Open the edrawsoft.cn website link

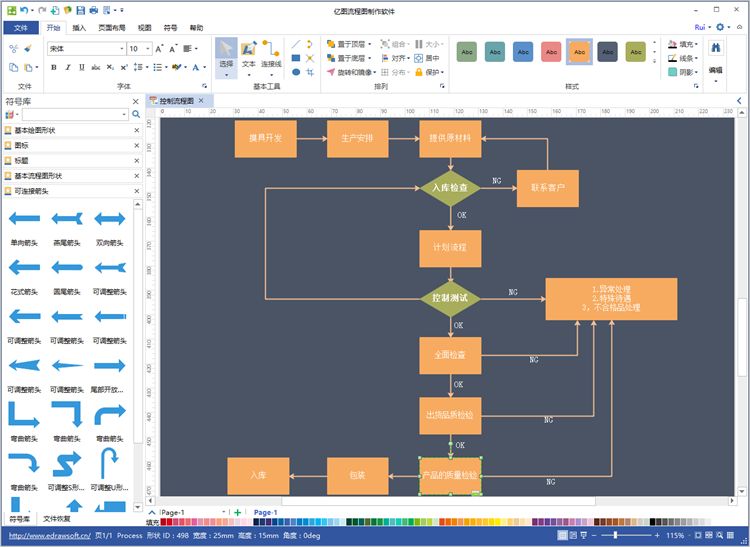click(50, 536)
